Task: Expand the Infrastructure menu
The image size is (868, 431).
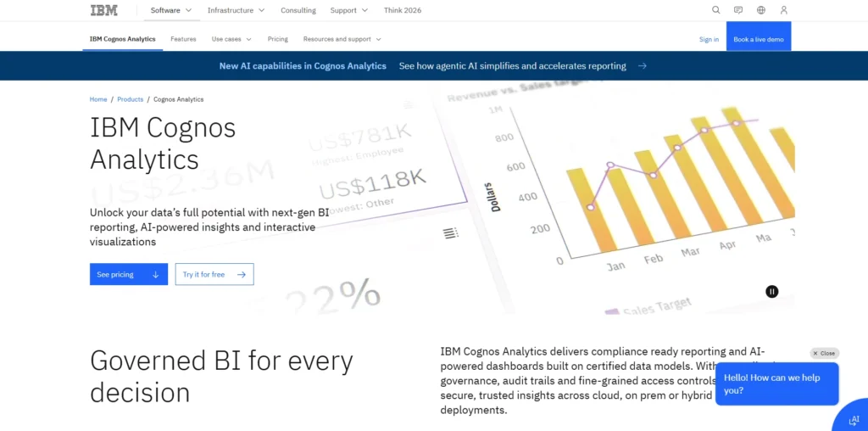Action: [x=236, y=10]
